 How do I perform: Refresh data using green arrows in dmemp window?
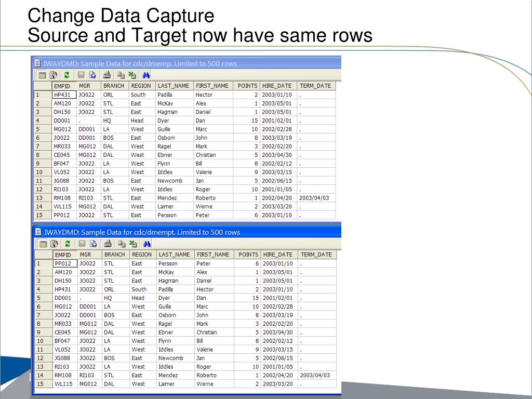click(66, 75)
